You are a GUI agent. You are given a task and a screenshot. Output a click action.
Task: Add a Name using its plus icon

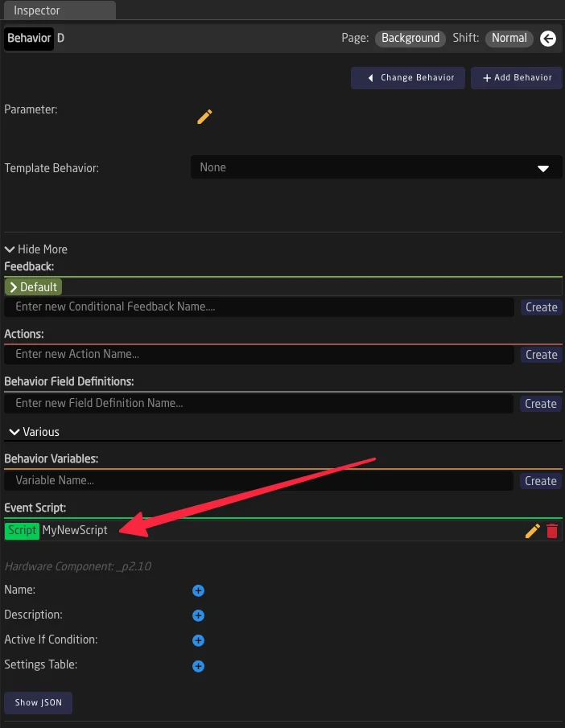(x=198, y=590)
